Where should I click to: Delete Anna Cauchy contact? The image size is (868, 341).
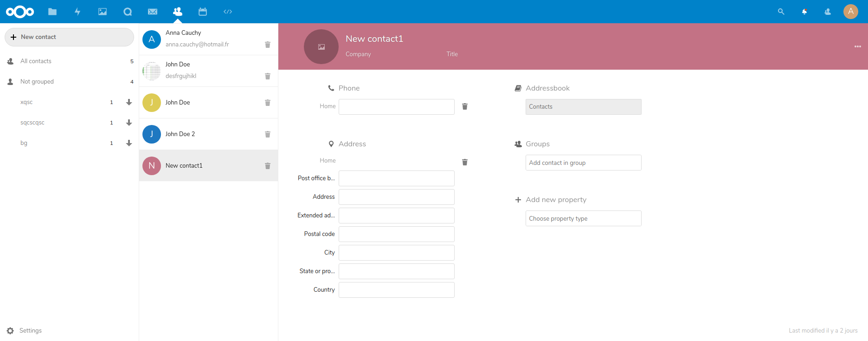[x=268, y=45]
